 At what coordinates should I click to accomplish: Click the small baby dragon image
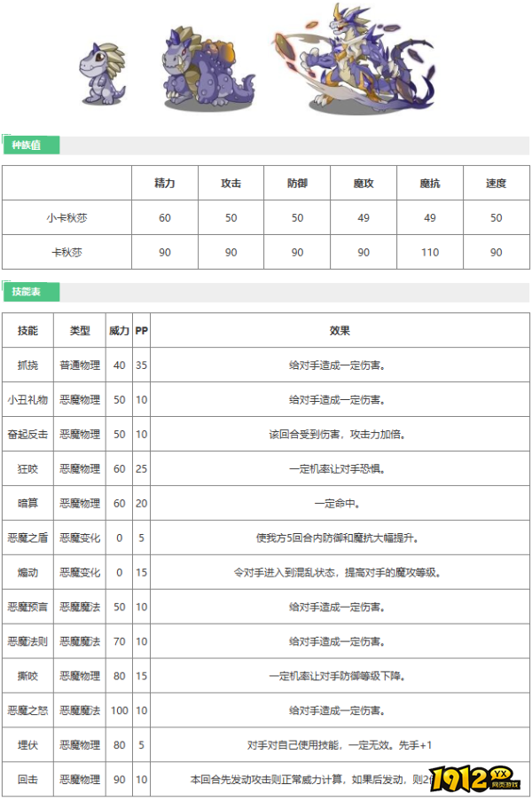coord(102,75)
